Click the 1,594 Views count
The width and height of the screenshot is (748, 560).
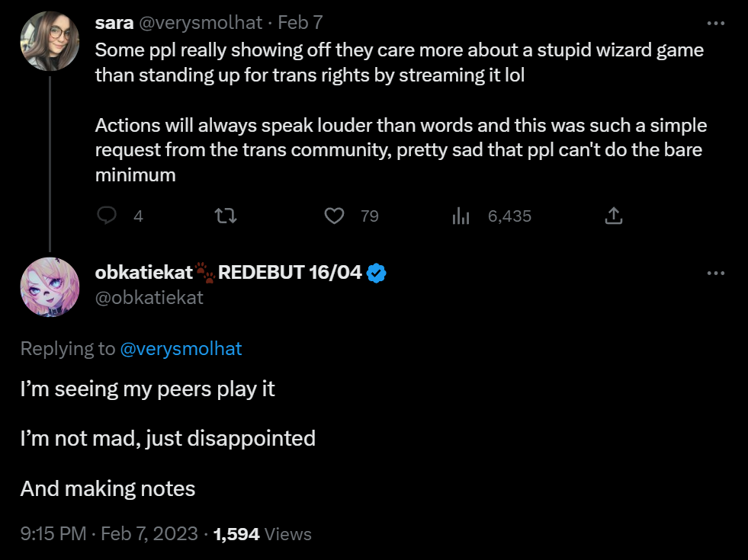point(262,534)
